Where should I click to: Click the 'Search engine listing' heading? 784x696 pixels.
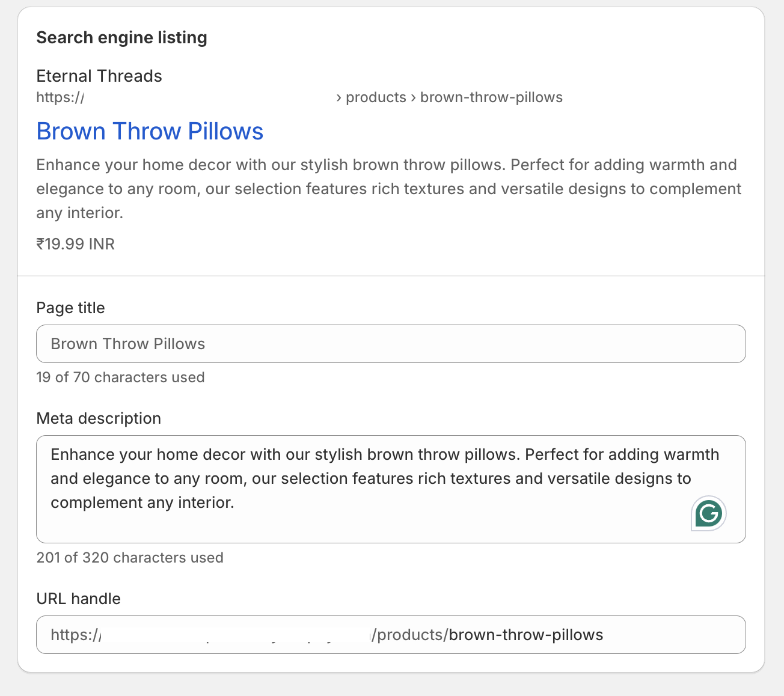(122, 37)
